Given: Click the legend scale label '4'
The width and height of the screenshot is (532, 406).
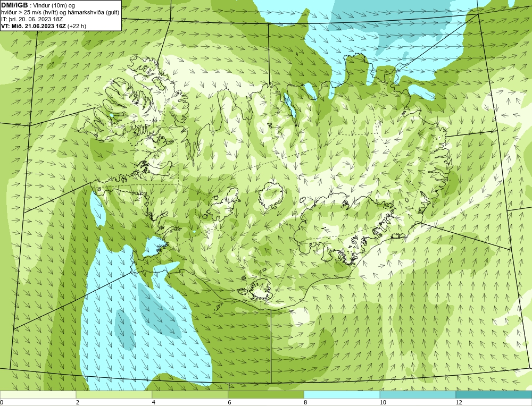Looking at the screenshot, I should 154,402.
